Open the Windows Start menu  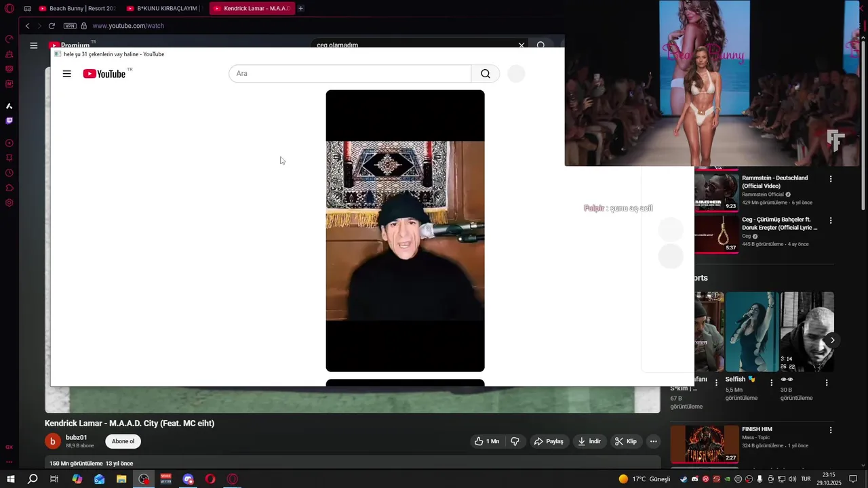pyautogui.click(x=11, y=479)
